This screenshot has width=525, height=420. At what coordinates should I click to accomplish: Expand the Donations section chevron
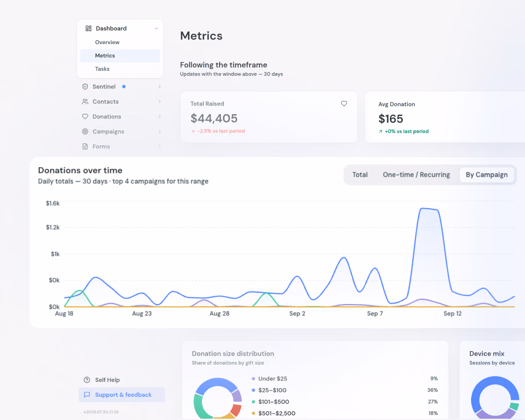tap(159, 116)
